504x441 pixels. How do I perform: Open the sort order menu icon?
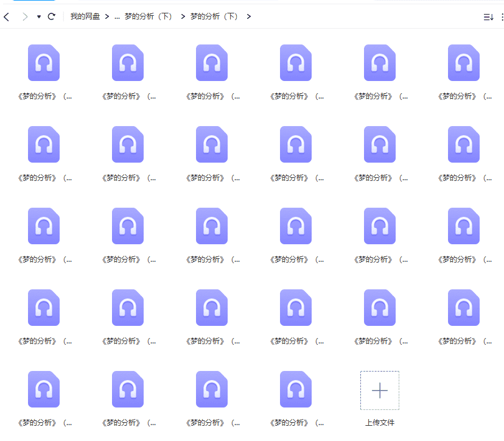[488, 17]
